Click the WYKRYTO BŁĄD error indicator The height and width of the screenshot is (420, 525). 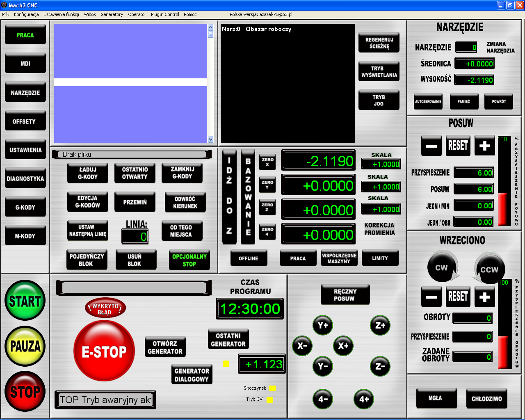coord(105,308)
